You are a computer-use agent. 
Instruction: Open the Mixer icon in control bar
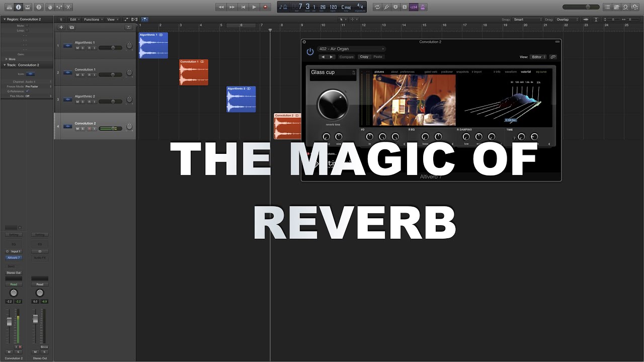tap(59, 7)
